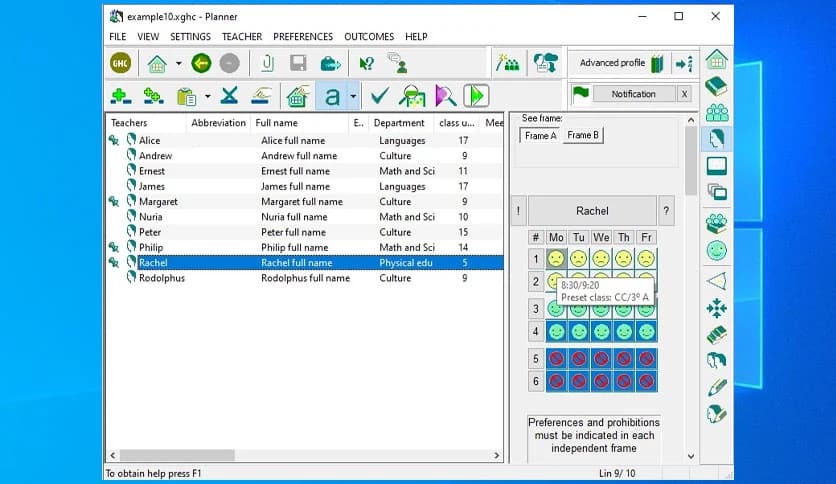Toggle Rachel's Wednesday period 5 prohibition
The image size is (836, 484).
(601, 359)
